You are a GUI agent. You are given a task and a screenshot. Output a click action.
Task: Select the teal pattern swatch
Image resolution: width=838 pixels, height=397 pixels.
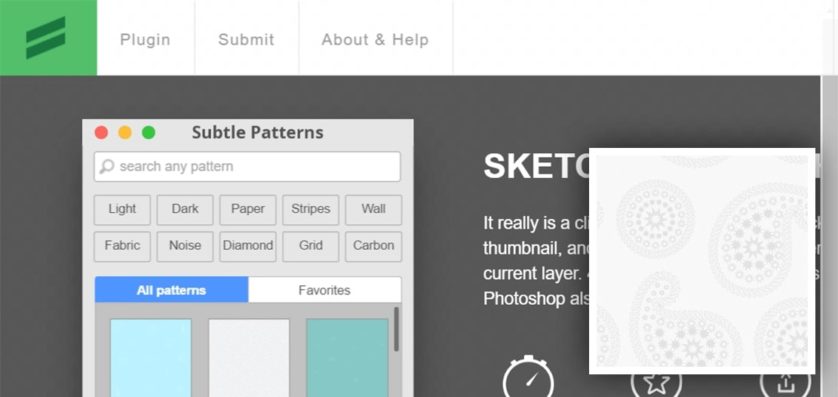(x=347, y=358)
